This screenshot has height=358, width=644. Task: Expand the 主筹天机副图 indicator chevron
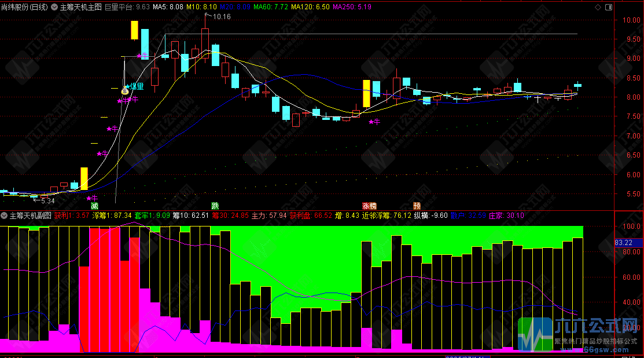(x=4, y=215)
